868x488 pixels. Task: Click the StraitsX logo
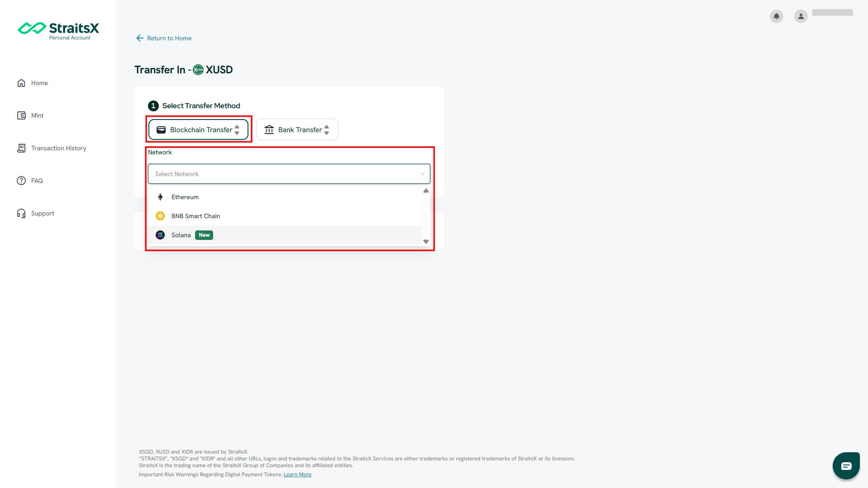click(x=58, y=31)
